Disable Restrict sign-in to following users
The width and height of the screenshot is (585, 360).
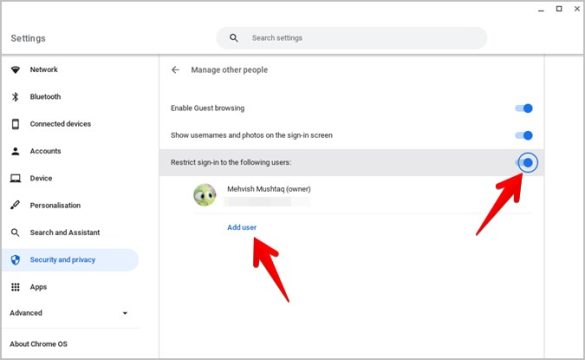click(x=526, y=163)
